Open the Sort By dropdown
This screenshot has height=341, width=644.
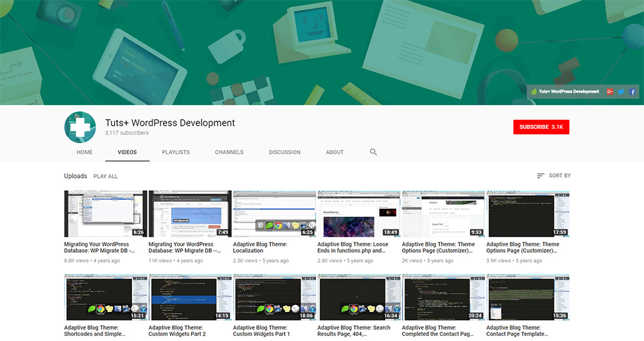(x=554, y=175)
